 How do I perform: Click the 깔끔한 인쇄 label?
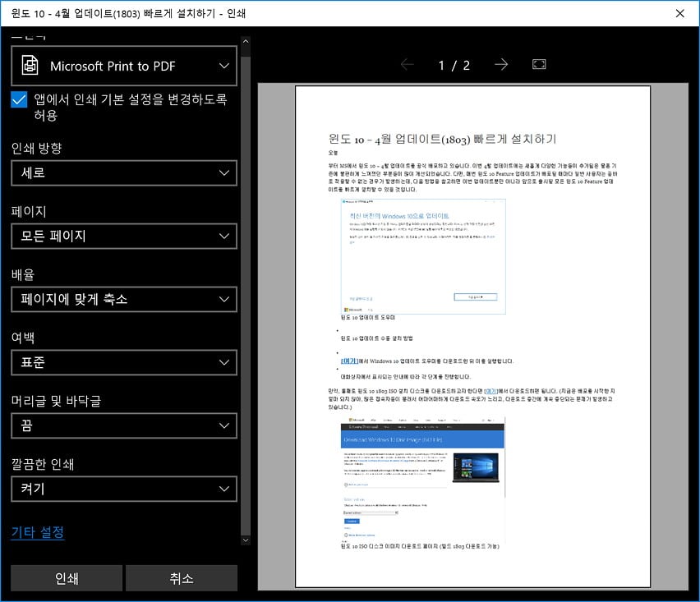tap(43, 464)
